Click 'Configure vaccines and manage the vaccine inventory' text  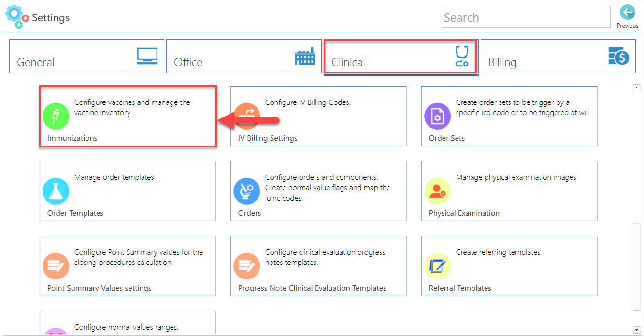(x=132, y=107)
